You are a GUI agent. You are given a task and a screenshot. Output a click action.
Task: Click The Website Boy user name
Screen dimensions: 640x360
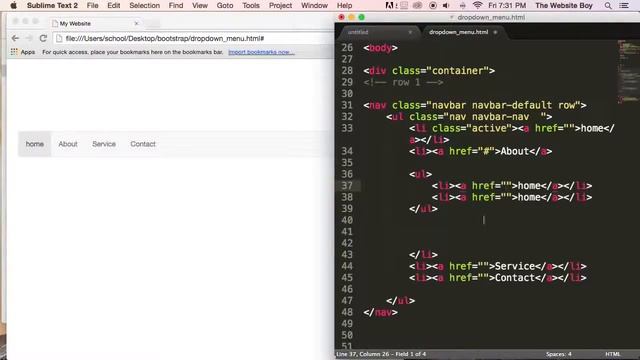(563, 5)
